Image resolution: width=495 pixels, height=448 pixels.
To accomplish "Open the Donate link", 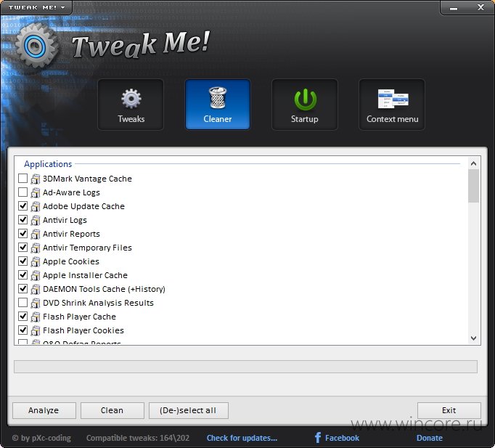I will [430, 438].
